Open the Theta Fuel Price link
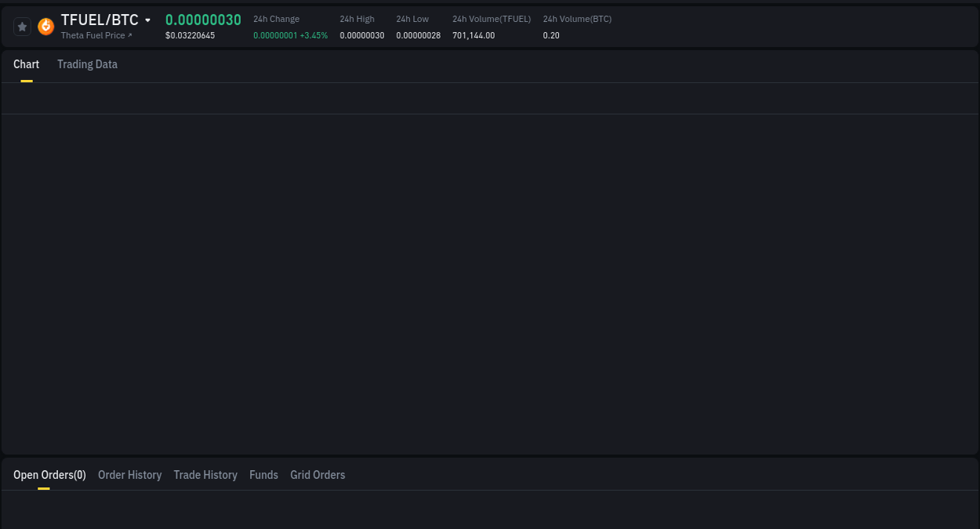 94,35
